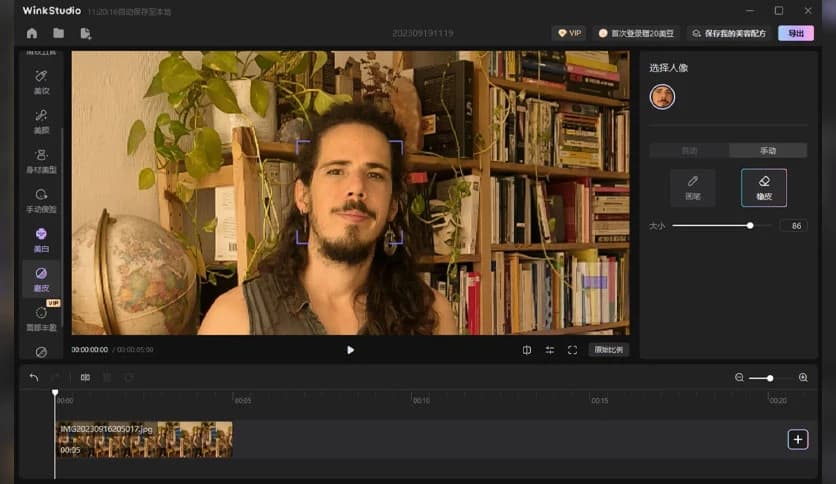Open the 身材美型 body reshape tool
The height and width of the screenshot is (484, 836).
tap(41, 160)
